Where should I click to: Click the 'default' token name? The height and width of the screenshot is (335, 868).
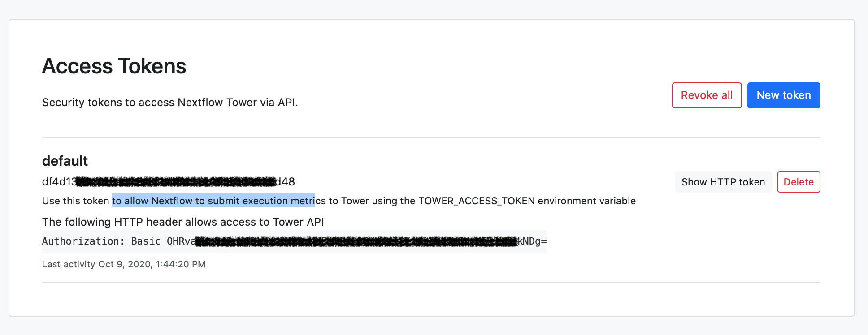65,161
